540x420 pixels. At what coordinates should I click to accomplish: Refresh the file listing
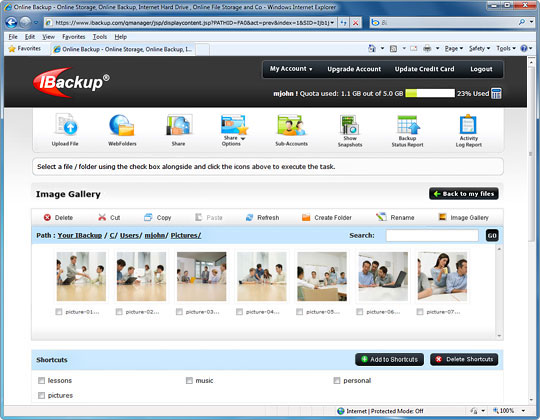pos(262,218)
